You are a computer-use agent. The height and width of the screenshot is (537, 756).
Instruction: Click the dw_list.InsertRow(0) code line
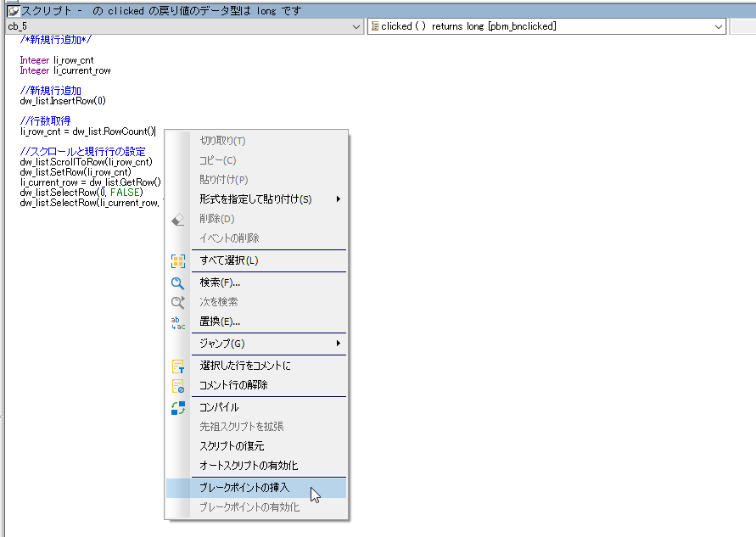(63, 101)
